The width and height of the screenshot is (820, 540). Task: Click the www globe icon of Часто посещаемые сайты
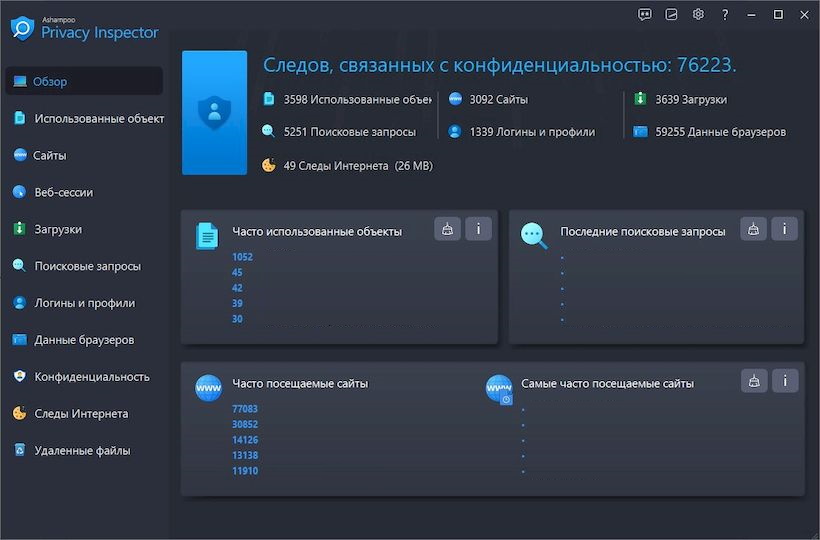pyautogui.click(x=208, y=388)
